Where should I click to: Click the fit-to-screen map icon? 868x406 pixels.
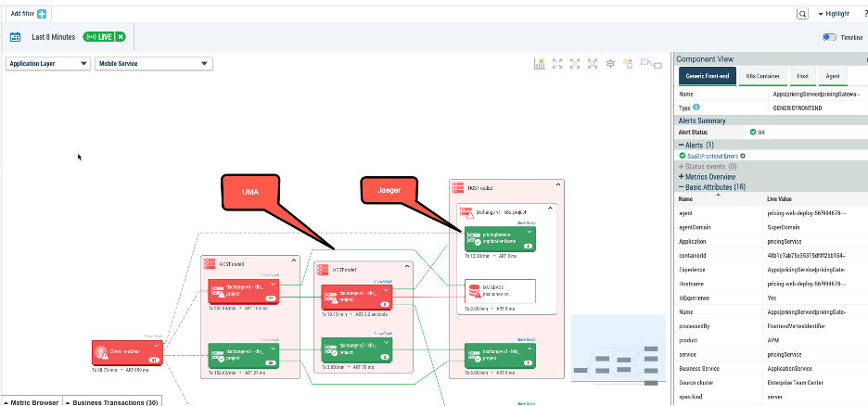click(x=557, y=64)
